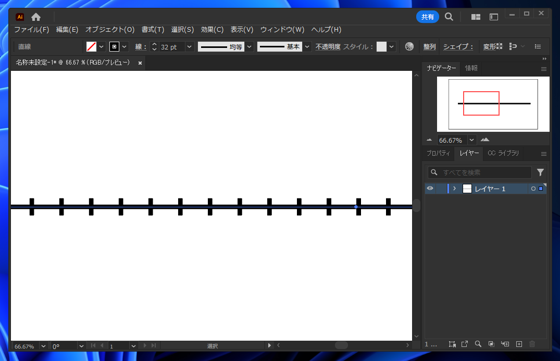Click the 32 pt stroke weight field
Image resolution: width=560 pixels, height=361 pixels.
tap(171, 47)
